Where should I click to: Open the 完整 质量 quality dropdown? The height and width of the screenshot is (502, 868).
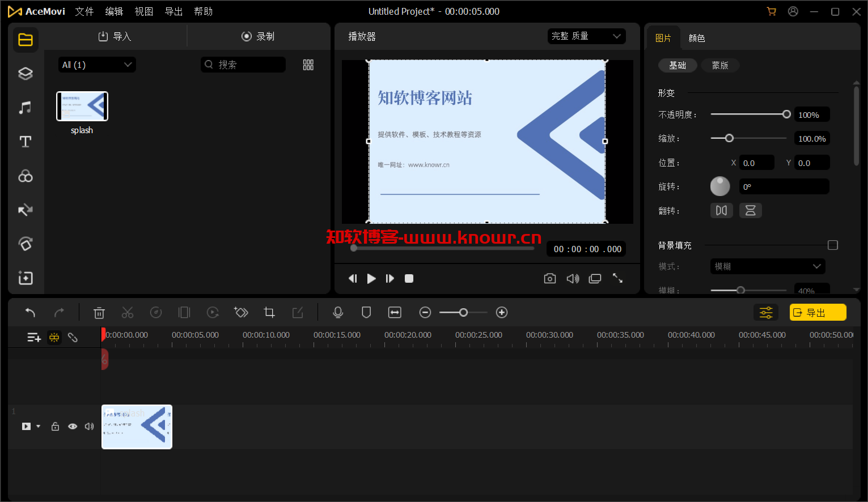pos(587,36)
